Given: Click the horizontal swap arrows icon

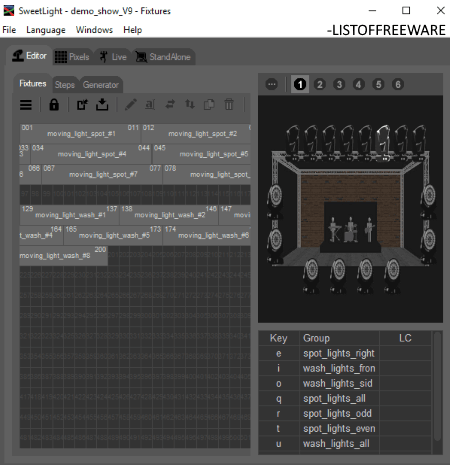Looking at the screenshot, I should 170,105.
